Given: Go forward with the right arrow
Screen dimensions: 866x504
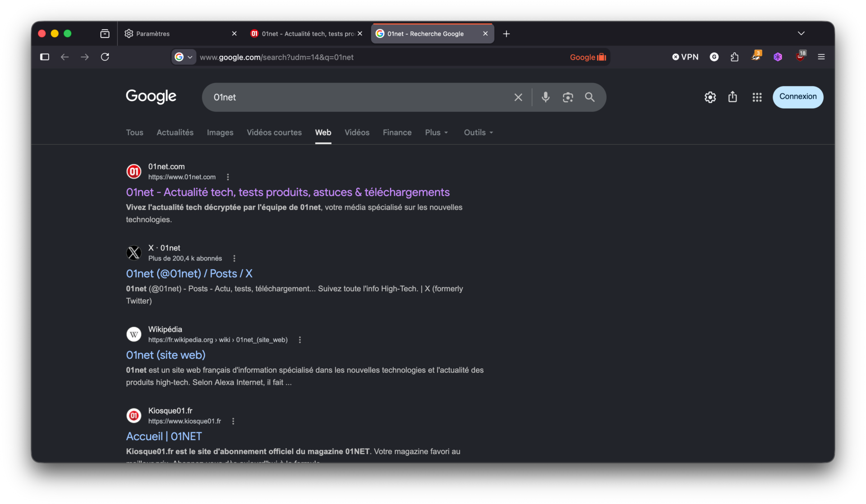Looking at the screenshot, I should tap(85, 57).
